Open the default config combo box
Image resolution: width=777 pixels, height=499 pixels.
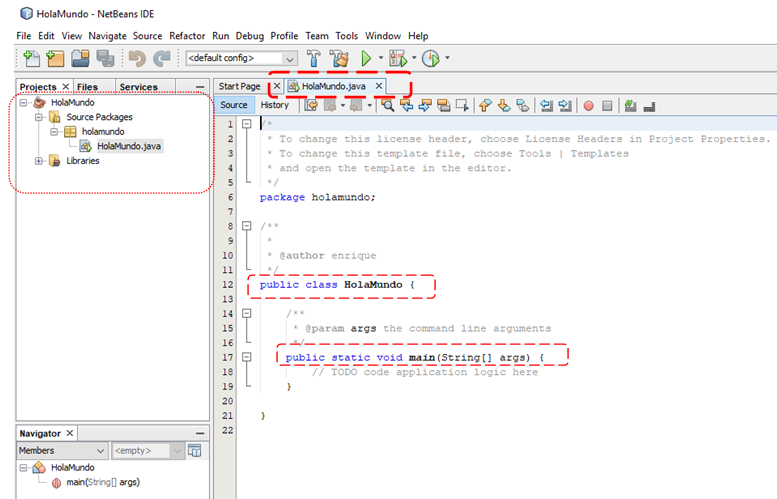click(241, 58)
